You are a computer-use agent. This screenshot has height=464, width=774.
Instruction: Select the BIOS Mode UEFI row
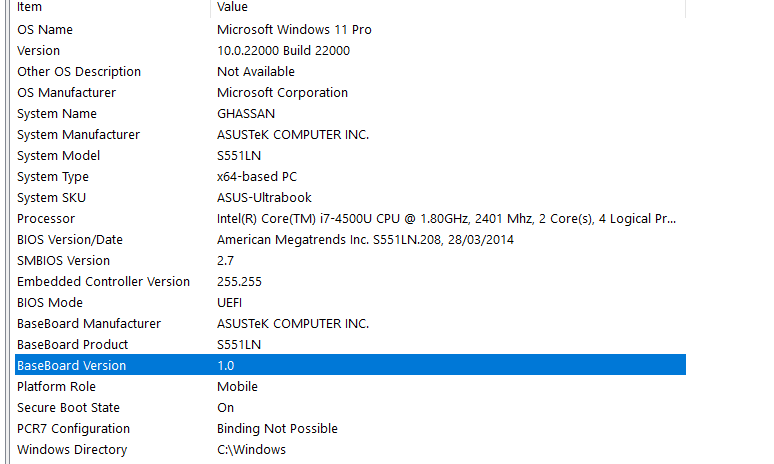tap(350, 302)
